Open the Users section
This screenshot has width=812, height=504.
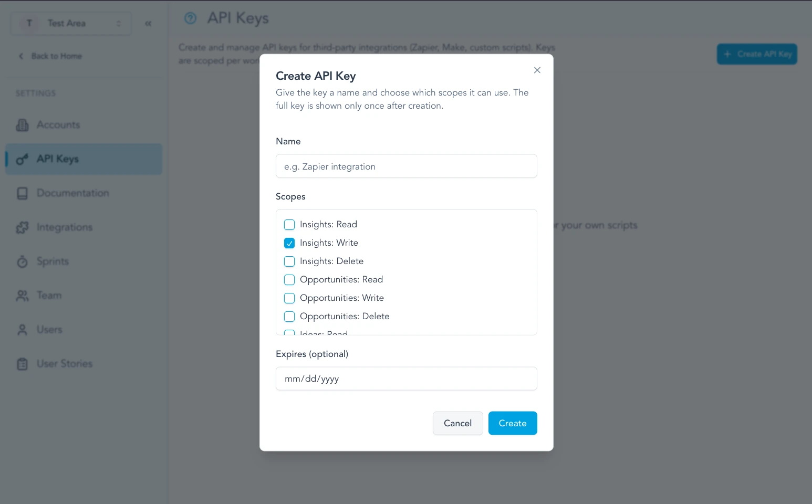[x=49, y=330]
